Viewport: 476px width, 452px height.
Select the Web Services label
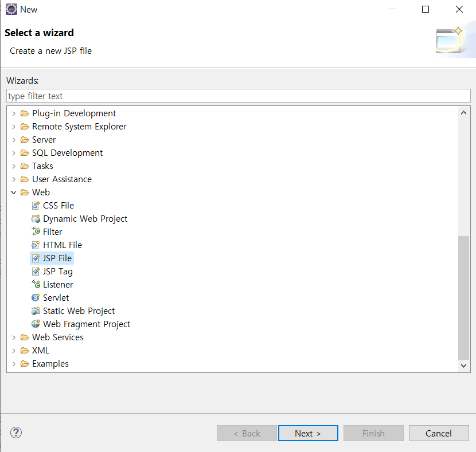pyautogui.click(x=58, y=337)
